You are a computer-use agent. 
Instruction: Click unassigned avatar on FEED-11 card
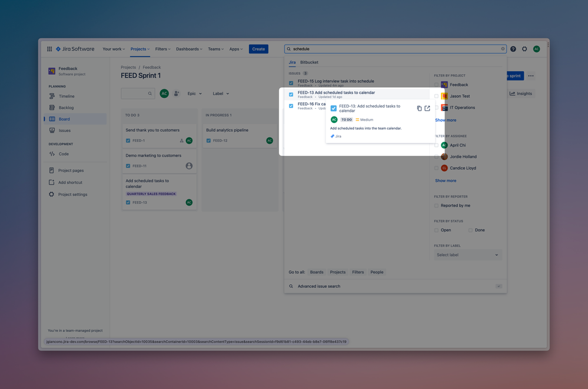(189, 166)
